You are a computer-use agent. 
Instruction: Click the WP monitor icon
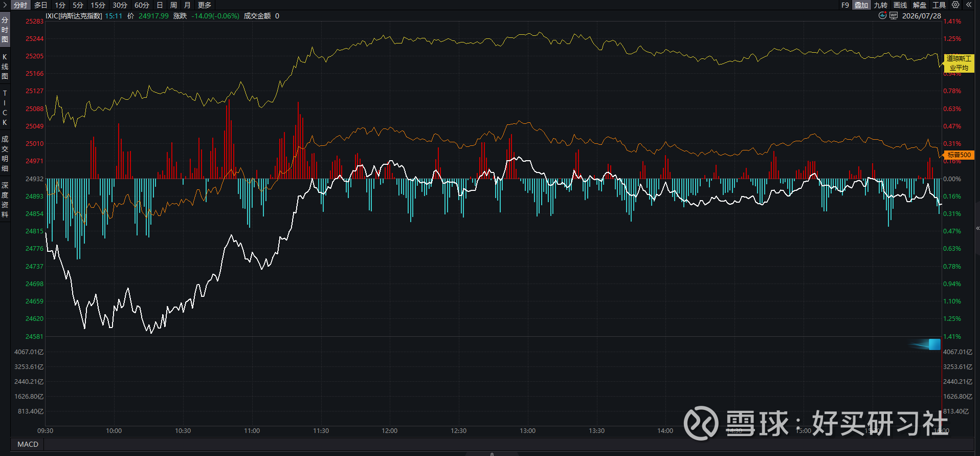point(894,15)
